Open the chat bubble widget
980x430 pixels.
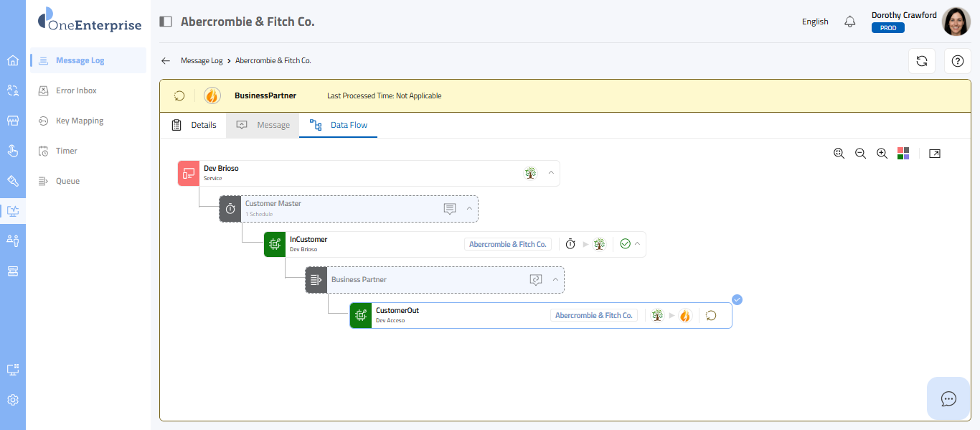coord(948,398)
